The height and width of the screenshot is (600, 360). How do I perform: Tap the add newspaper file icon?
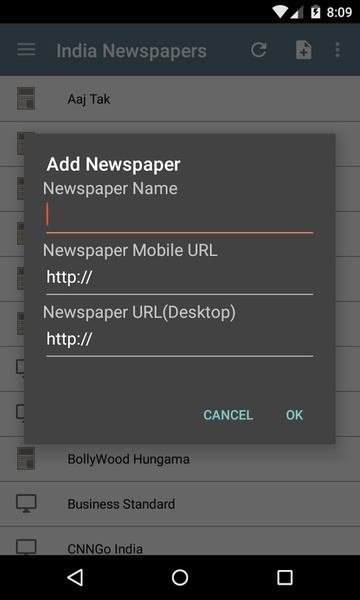point(303,50)
